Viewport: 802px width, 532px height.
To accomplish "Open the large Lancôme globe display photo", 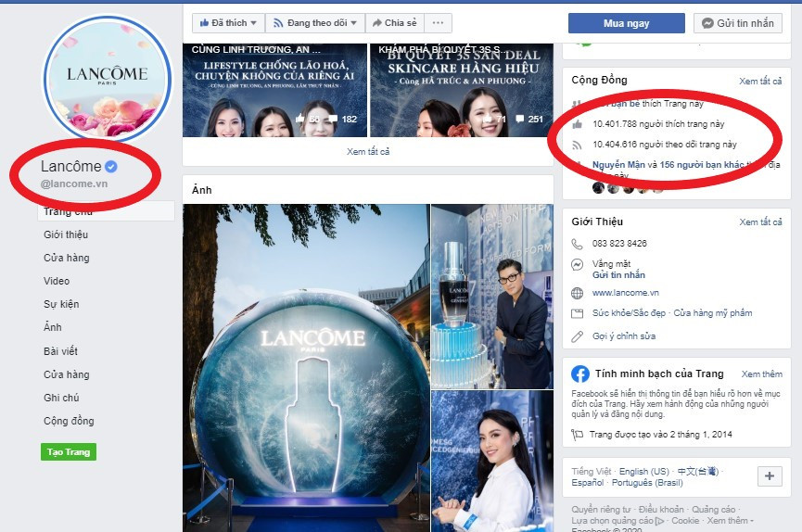I will click(x=306, y=368).
